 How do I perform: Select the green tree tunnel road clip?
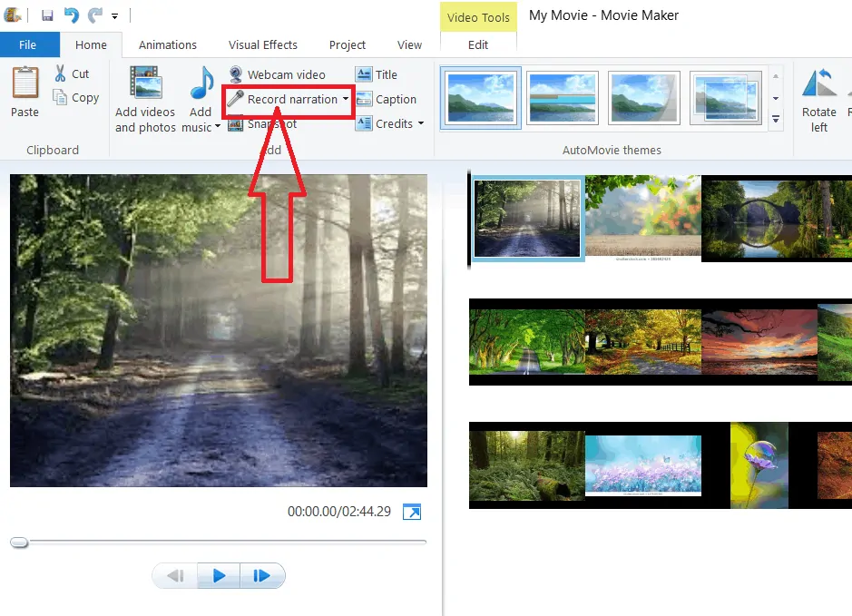527,342
